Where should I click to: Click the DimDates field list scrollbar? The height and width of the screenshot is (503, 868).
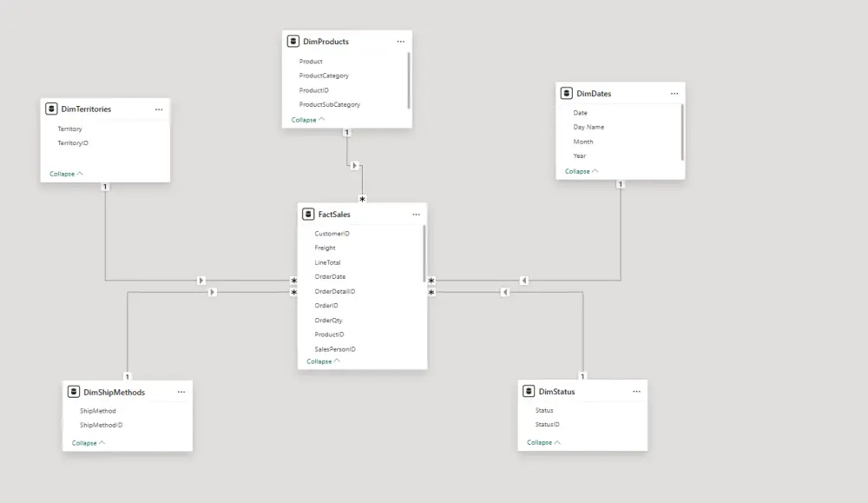coord(682,130)
